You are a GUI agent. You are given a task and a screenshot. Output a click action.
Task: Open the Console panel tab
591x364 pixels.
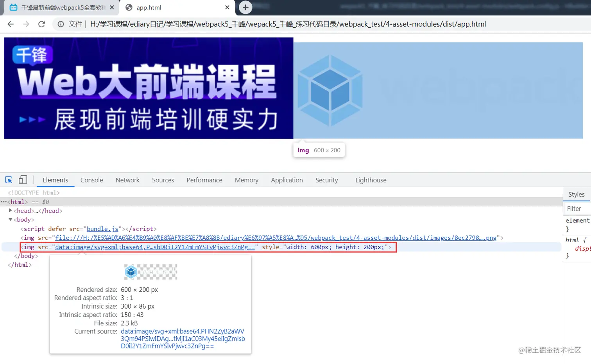tap(92, 180)
